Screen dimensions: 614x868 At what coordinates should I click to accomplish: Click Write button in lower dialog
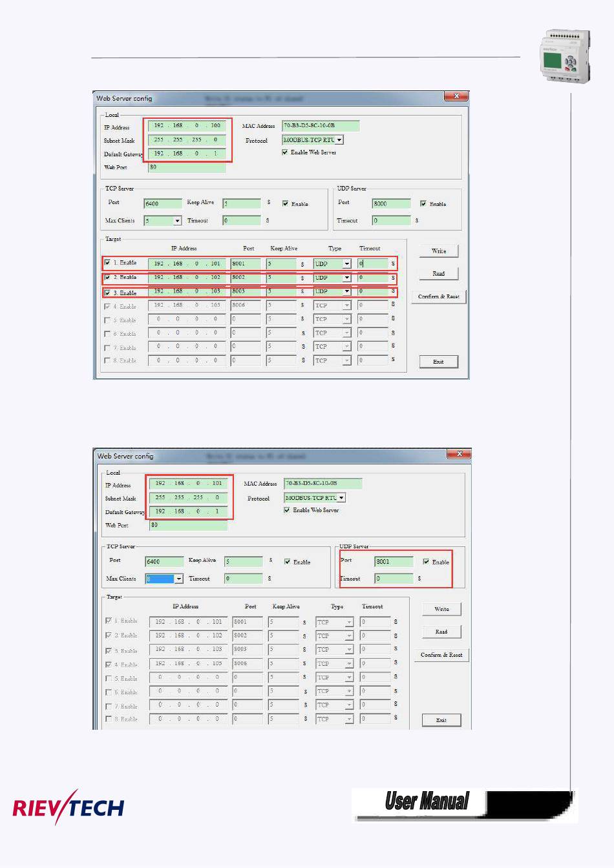pyautogui.click(x=441, y=609)
